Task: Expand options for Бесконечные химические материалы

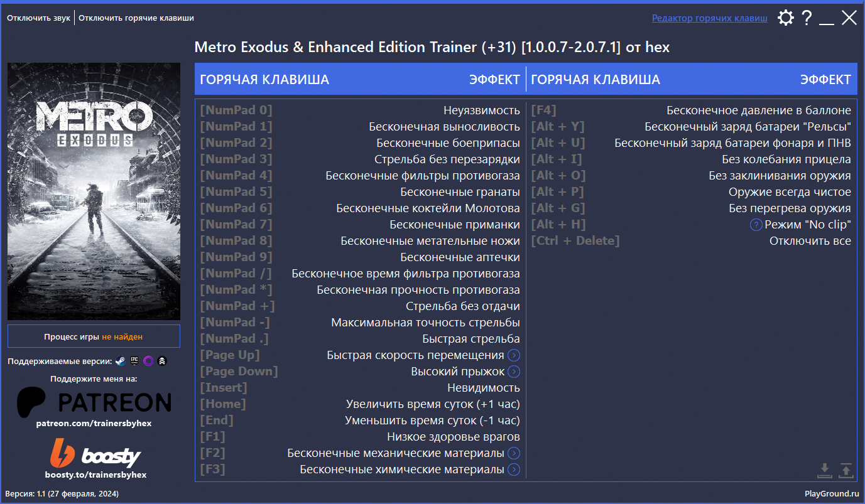Action: (514, 469)
